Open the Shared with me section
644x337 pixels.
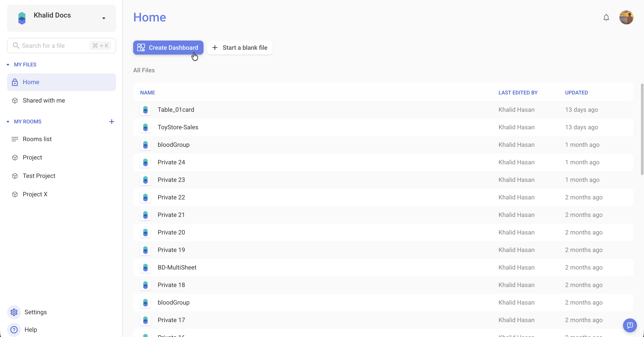click(x=44, y=101)
